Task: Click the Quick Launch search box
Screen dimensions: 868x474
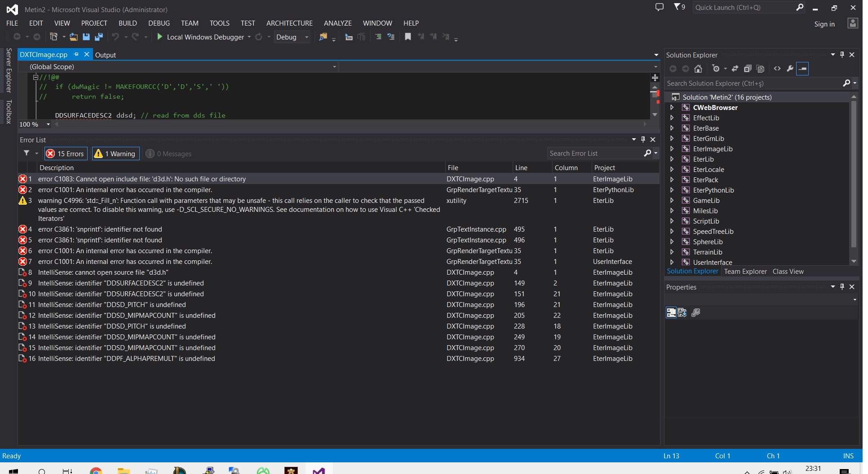Action: click(749, 7)
